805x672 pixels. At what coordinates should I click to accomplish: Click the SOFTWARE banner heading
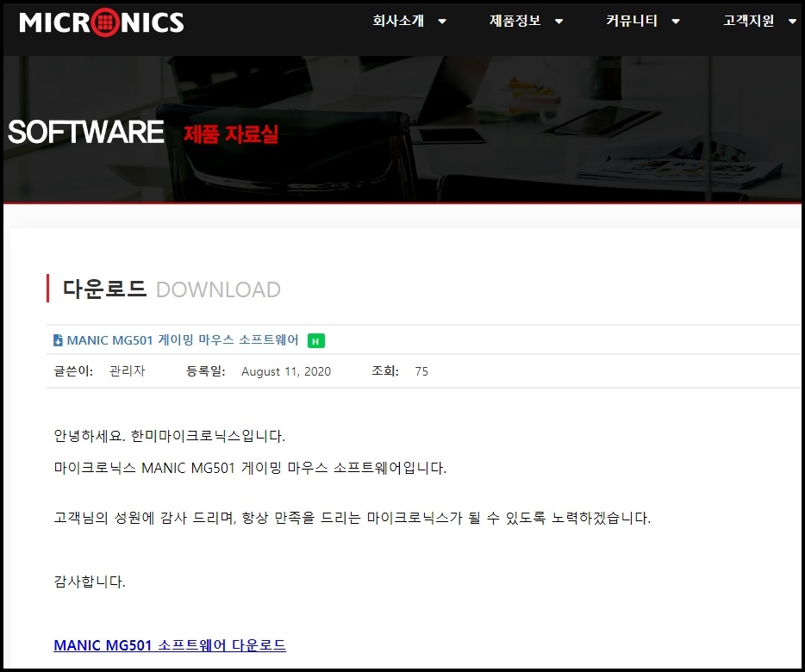pyautogui.click(x=85, y=133)
